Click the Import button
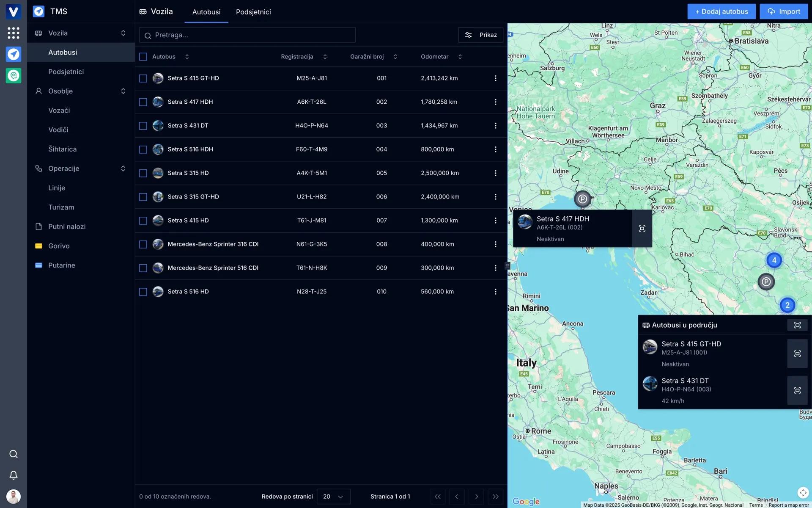Image resolution: width=812 pixels, height=508 pixels. 784,11
